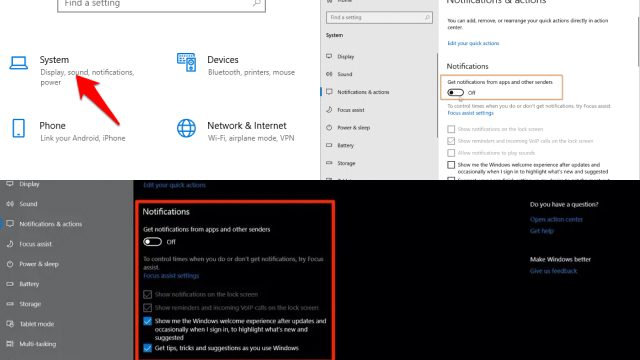This screenshot has width=640, height=360.
Task: Toggle Get notifications from apps in the light window
Action: point(456,93)
